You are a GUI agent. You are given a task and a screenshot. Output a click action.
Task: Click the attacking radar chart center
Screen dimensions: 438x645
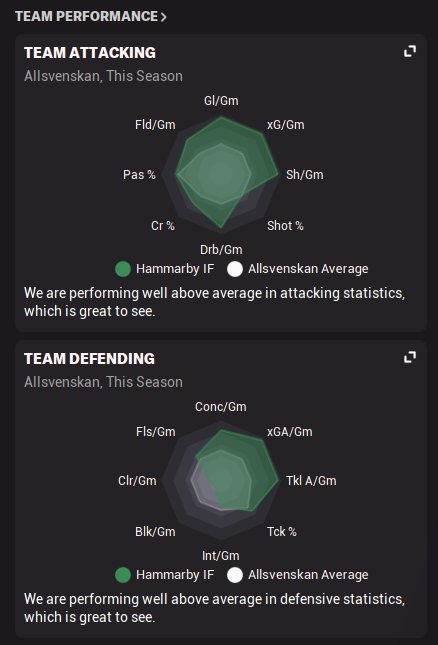point(221,174)
